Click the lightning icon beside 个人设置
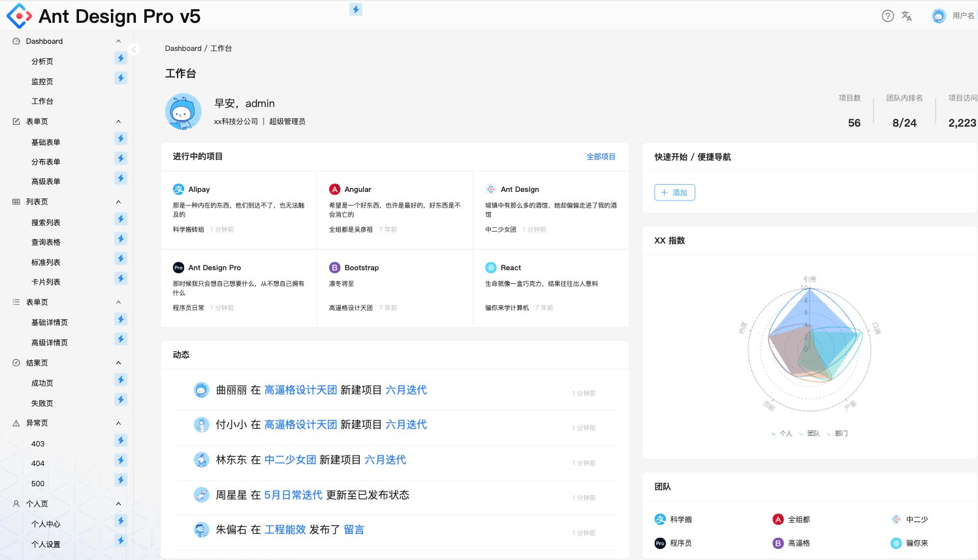Image resolution: width=978 pixels, height=560 pixels. (121, 540)
